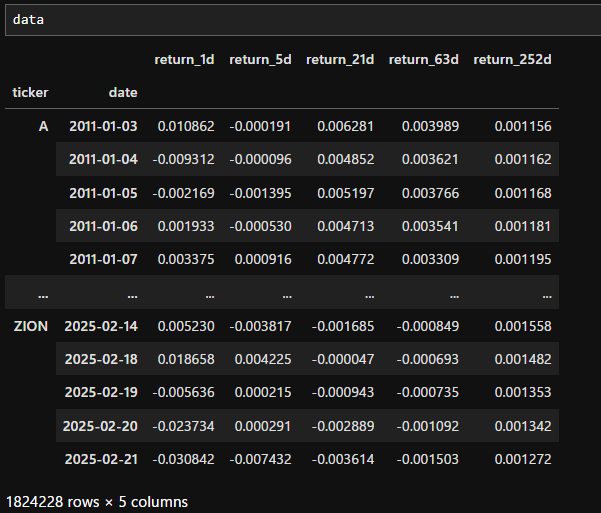This screenshot has width=601, height=513.
Task: Click value 0.001156 in return_252d
Action: point(523,126)
